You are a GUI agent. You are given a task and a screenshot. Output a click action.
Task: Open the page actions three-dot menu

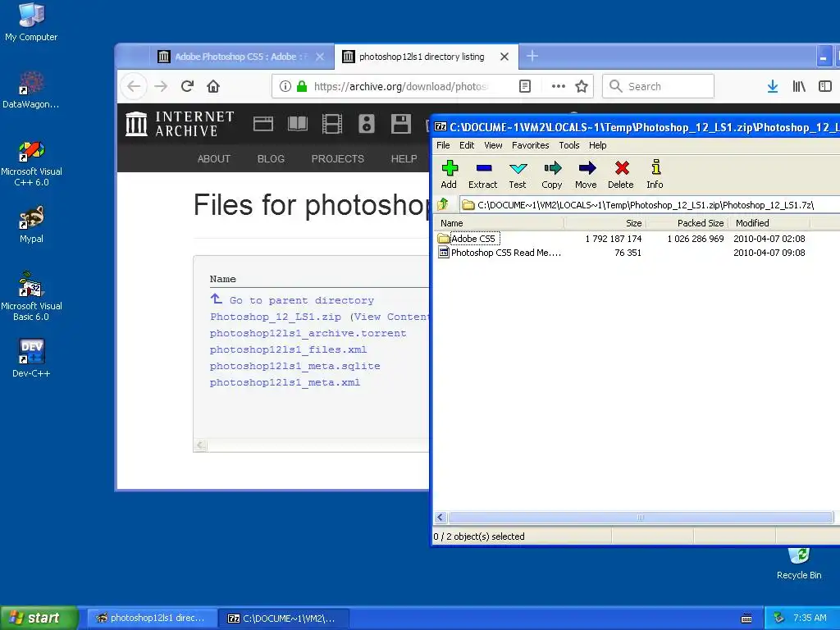pos(558,86)
